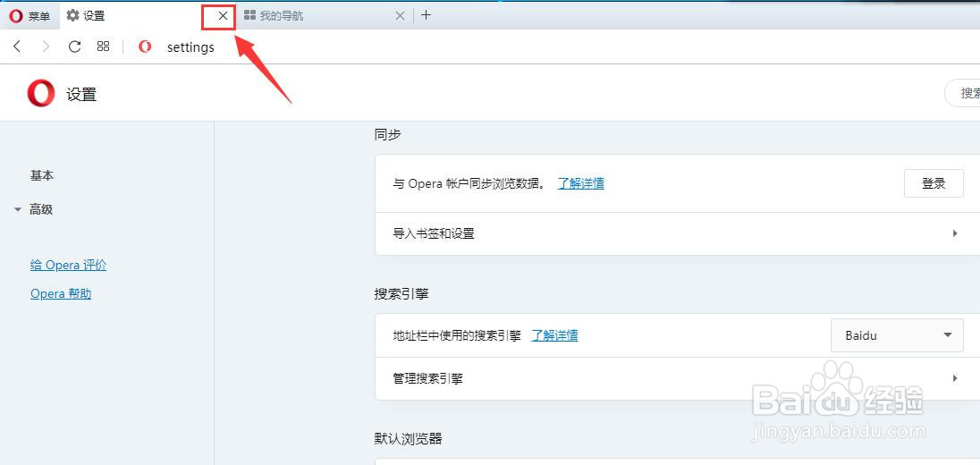980x465 pixels.
Task: Click the 搜索引擎 section heading
Action: point(401,293)
